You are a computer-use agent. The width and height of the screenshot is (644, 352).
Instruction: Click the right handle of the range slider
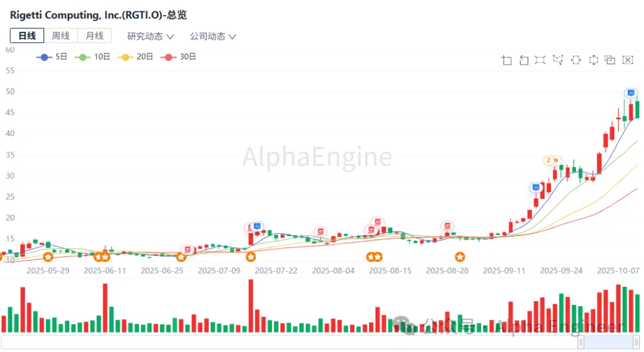coord(636,342)
